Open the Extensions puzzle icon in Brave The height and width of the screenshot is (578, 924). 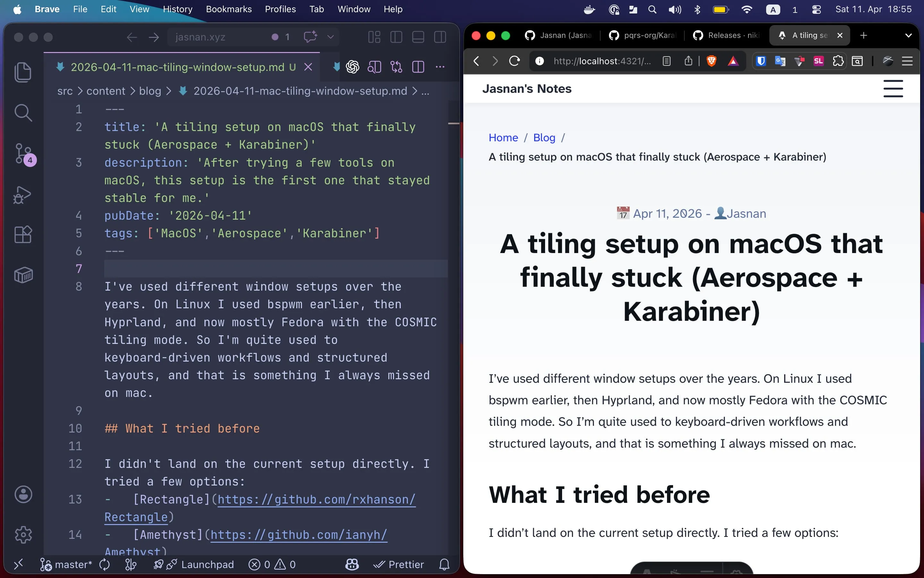click(x=838, y=61)
